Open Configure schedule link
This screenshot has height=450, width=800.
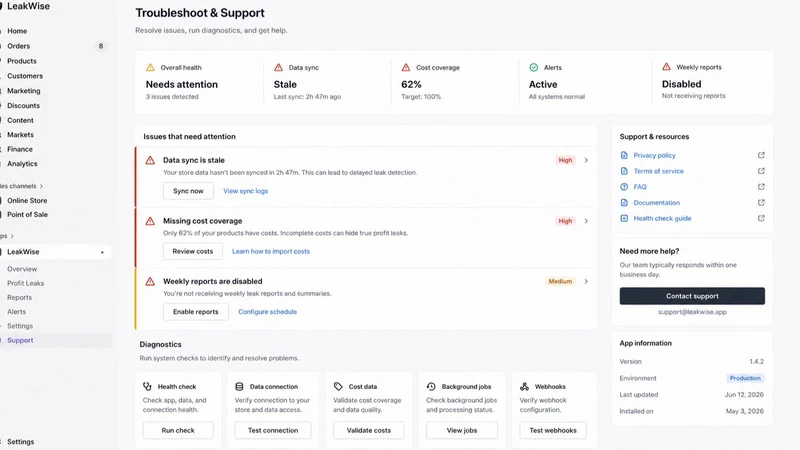267,312
